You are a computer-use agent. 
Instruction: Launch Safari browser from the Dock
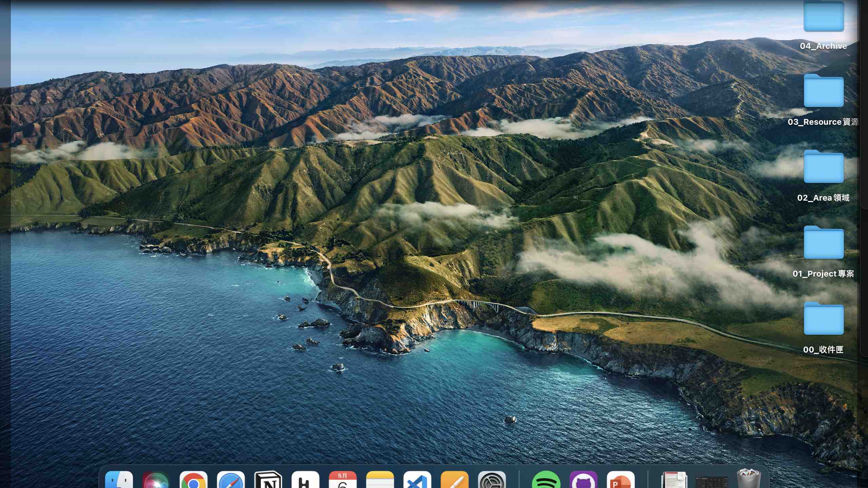231,480
